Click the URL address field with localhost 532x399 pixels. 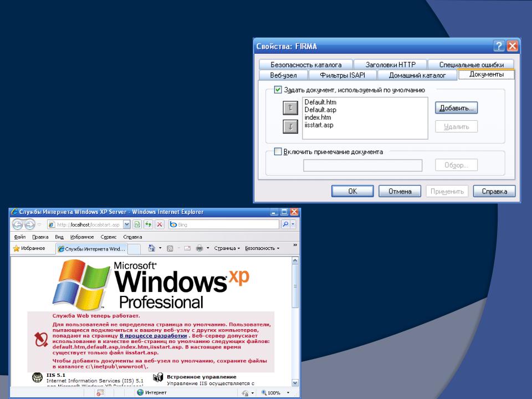click(x=88, y=224)
